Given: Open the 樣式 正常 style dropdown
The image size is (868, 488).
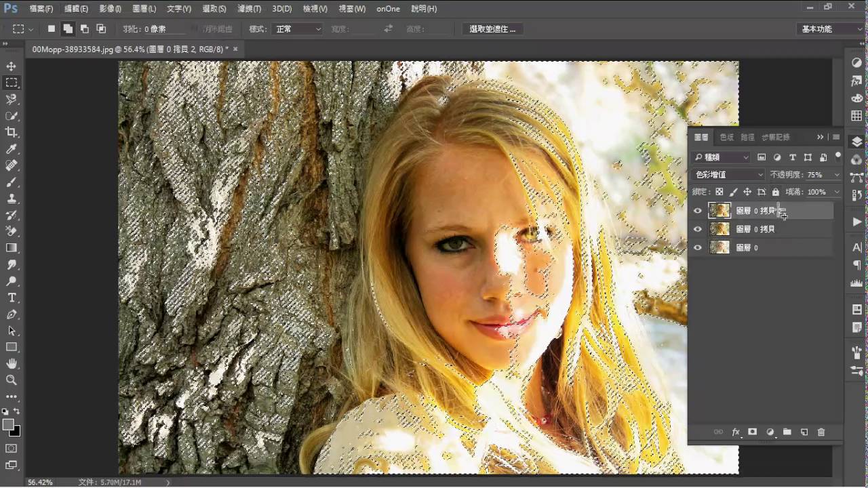Looking at the screenshot, I should [x=297, y=29].
